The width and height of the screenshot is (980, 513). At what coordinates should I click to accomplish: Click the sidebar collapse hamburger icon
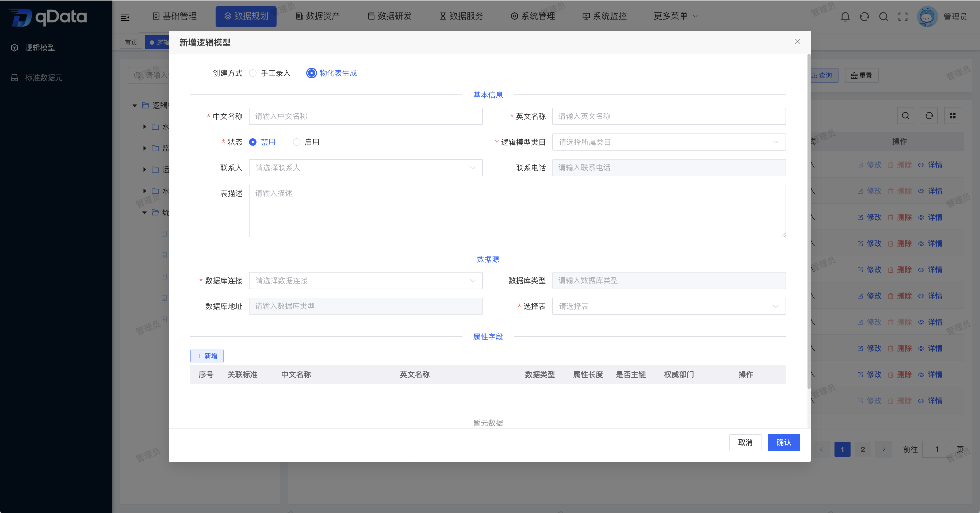125,17
